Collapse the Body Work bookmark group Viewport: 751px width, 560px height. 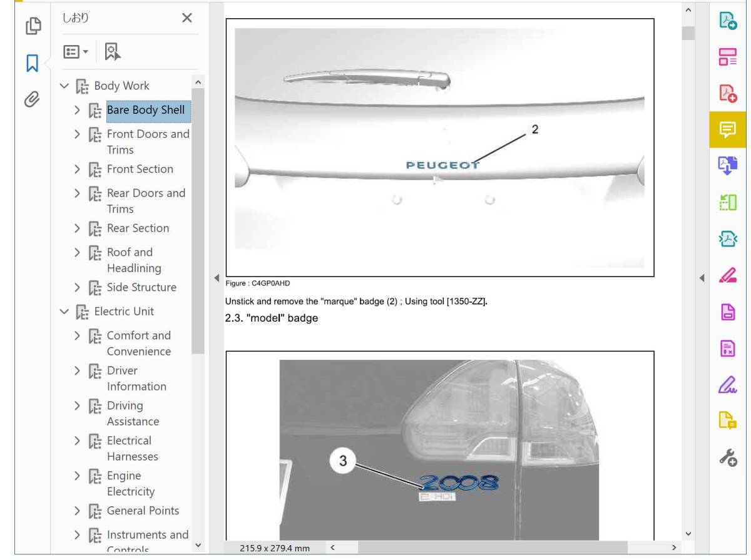coord(64,86)
